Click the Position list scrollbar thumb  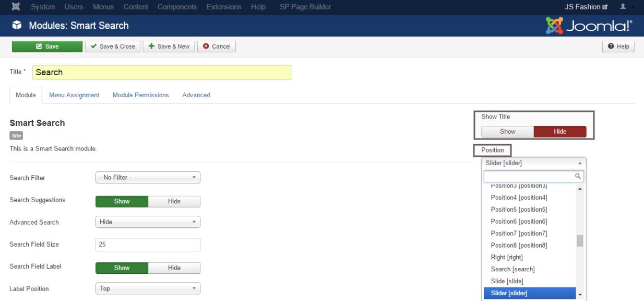(580, 241)
